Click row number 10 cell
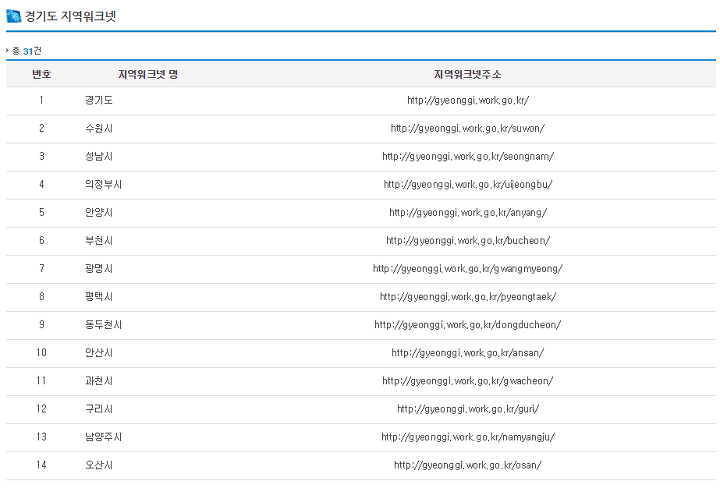The image size is (720, 488). [x=41, y=353]
